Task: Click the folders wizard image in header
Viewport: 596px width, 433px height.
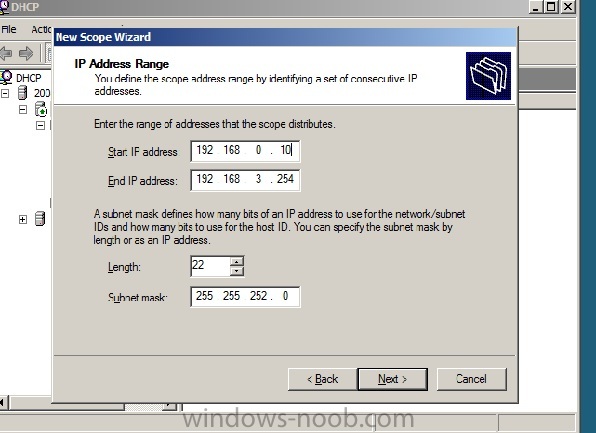Action: pos(488,76)
